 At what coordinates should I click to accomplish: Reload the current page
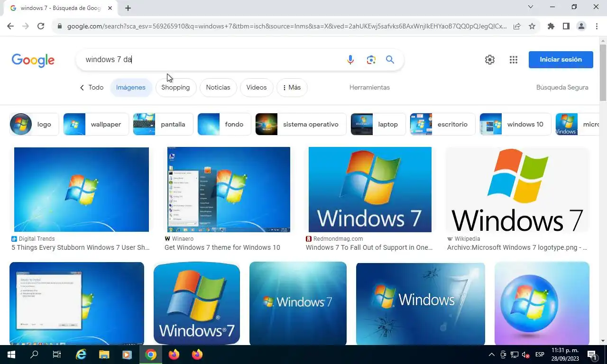pos(41,26)
